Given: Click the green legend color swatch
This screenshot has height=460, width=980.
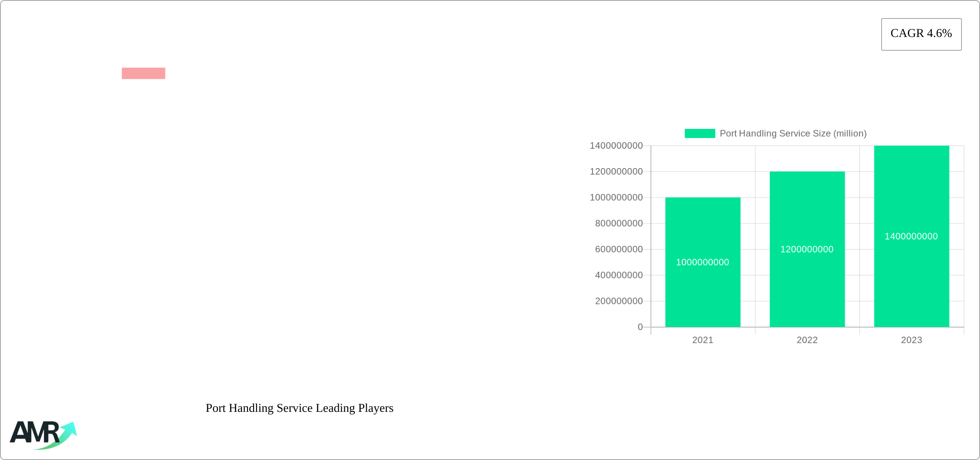Looking at the screenshot, I should click(699, 134).
